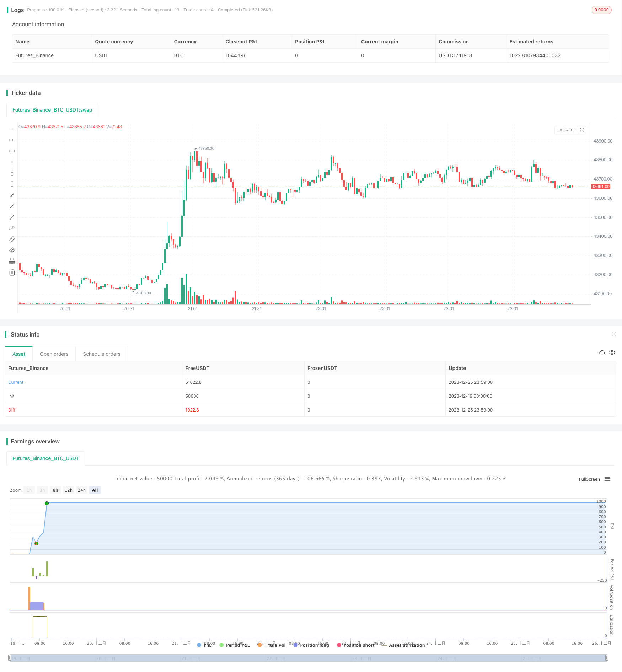Image resolution: width=622 pixels, height=672 pixels.
Task: Switch to the Schedule orders tab
Action: [102, 354]
